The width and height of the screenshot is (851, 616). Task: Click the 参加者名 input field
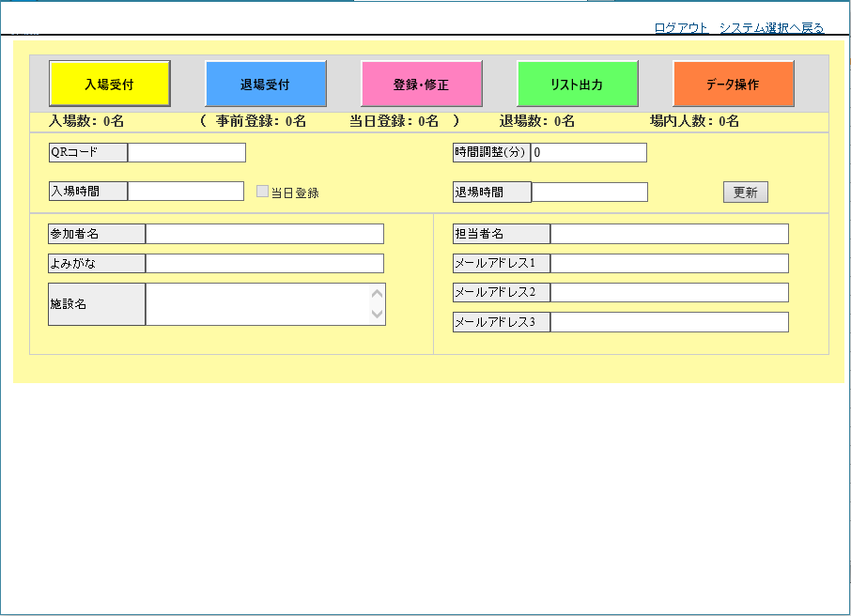(x=265, y=234)
